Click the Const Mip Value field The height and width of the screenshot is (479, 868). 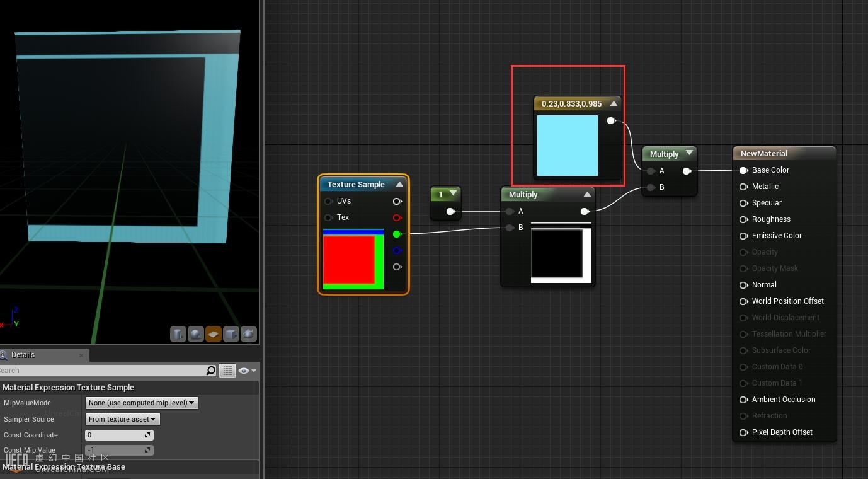pyautogui.click(x=119, y=450)
